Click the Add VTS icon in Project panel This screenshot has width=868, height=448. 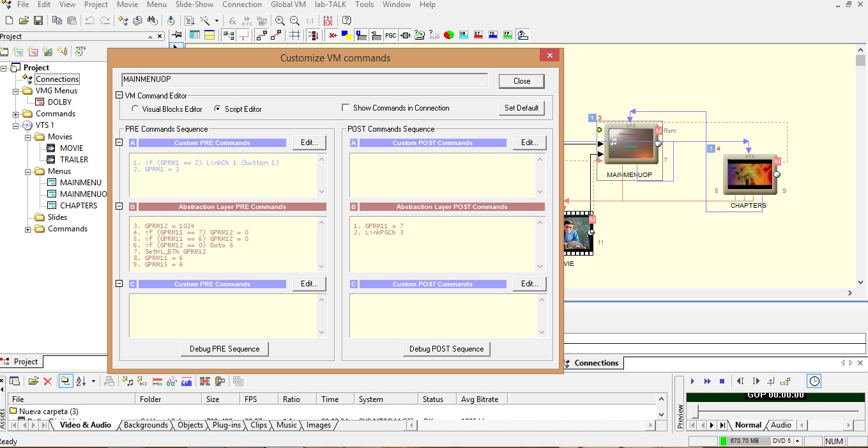80,51
